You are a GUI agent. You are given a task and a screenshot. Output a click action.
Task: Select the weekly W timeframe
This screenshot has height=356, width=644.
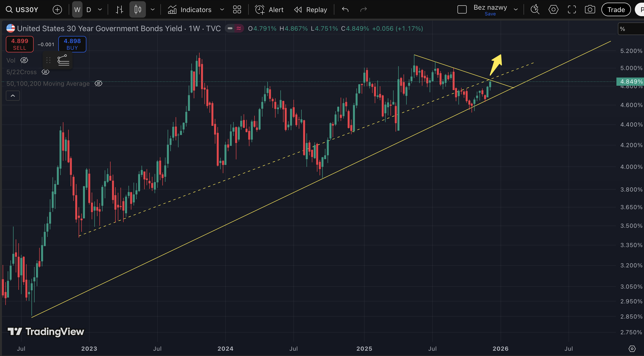(x=77, y=10)
